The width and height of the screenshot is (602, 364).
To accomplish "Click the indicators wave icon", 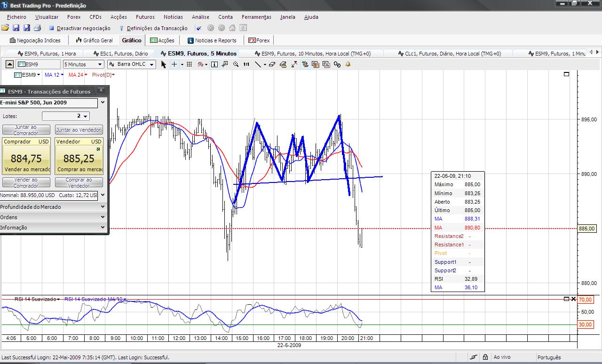I will pos(201,64).
